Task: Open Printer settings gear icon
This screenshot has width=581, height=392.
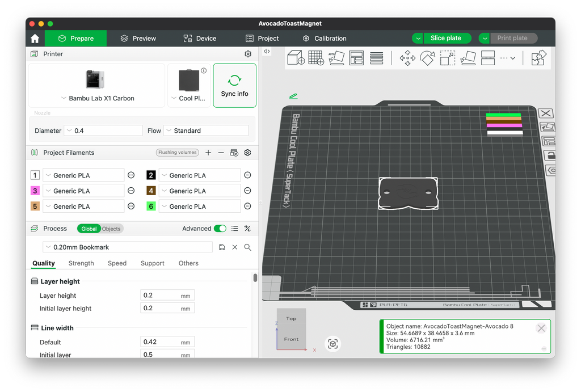Action: [x=248, y=54]
